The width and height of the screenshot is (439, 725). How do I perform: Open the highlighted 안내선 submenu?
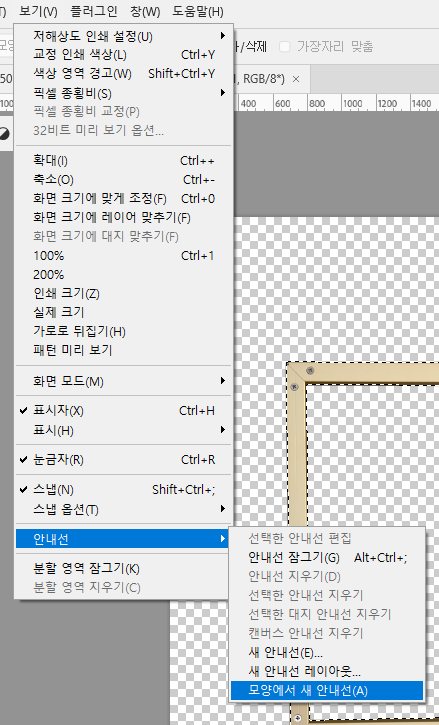click(122, 539)
